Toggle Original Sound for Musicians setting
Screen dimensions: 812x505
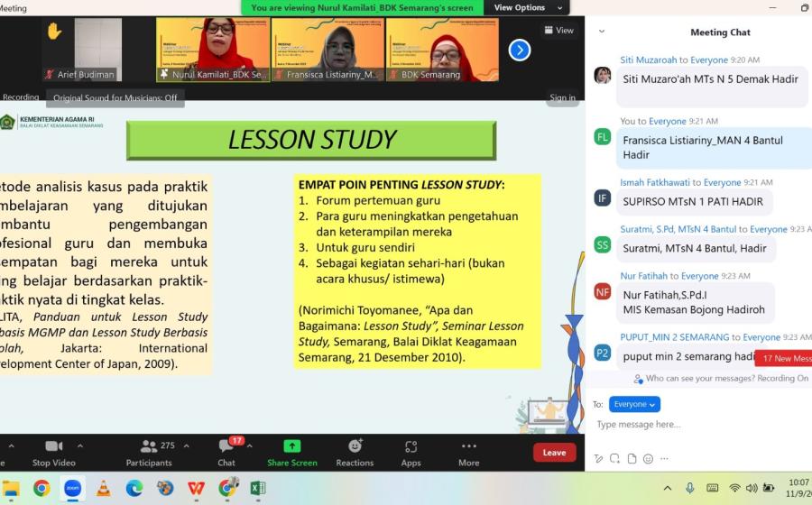[x=115, y=97]
